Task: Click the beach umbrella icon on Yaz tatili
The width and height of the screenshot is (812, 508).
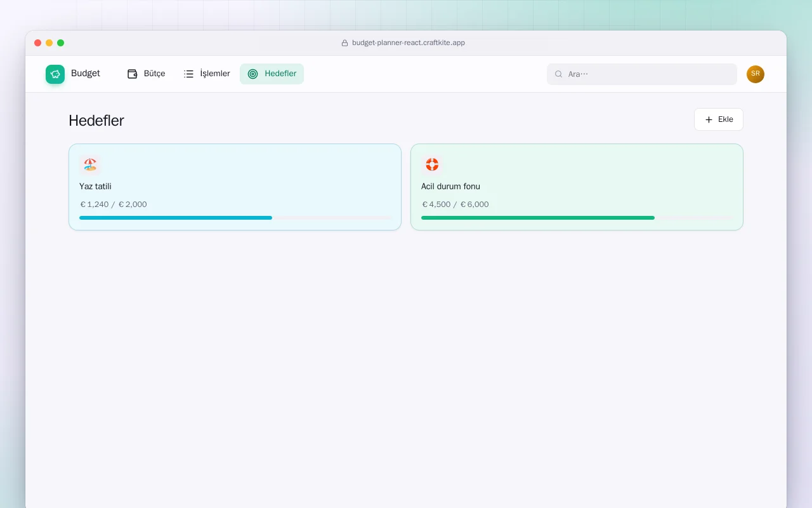Action: 90,165
